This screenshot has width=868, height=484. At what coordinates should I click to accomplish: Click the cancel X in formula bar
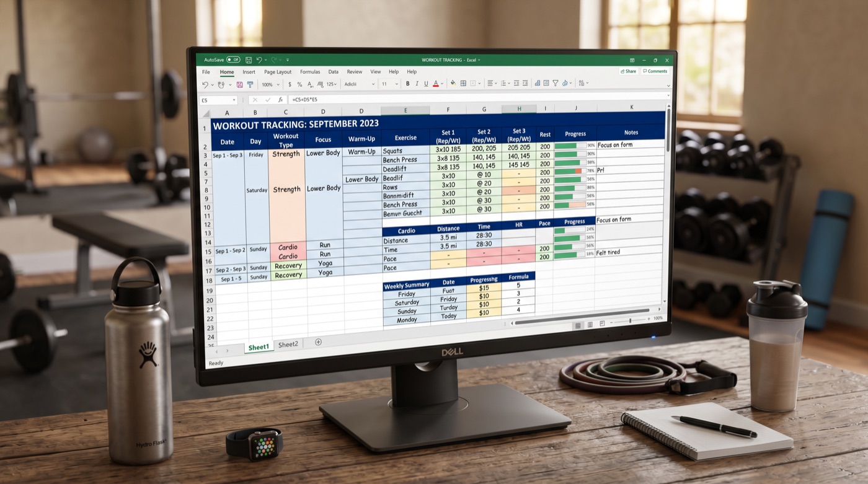coord(255,100)
